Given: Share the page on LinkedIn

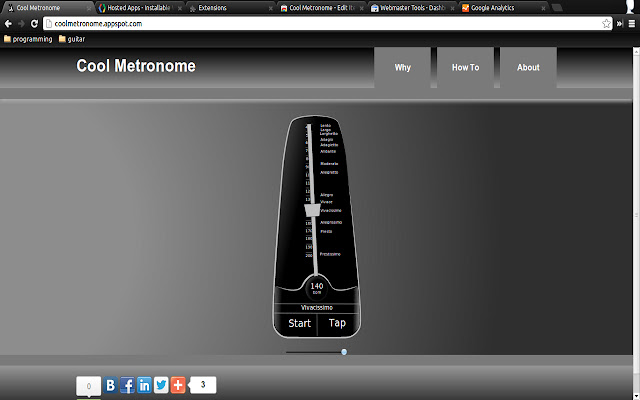Looking at the screenshot, I should click(x=144, y=385).
